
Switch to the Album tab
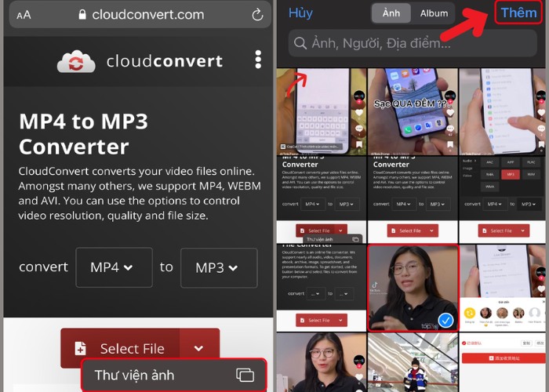click(x=434, y=13)
